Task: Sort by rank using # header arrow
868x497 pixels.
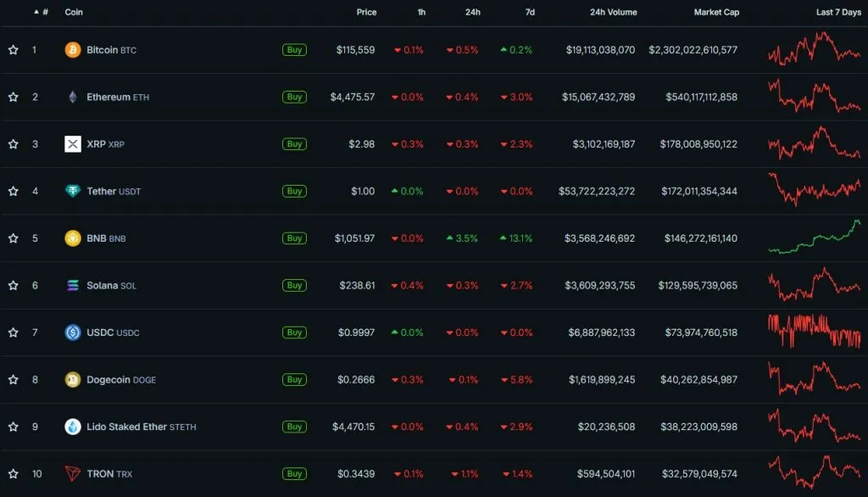Action: tap(36, 13)
